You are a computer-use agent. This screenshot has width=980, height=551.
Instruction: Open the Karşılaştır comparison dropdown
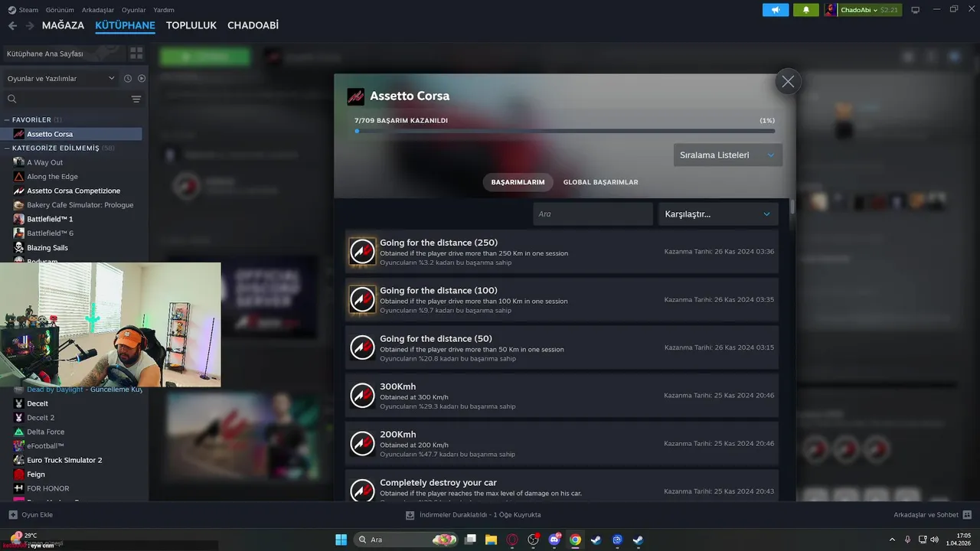click(x=718, y=214)
